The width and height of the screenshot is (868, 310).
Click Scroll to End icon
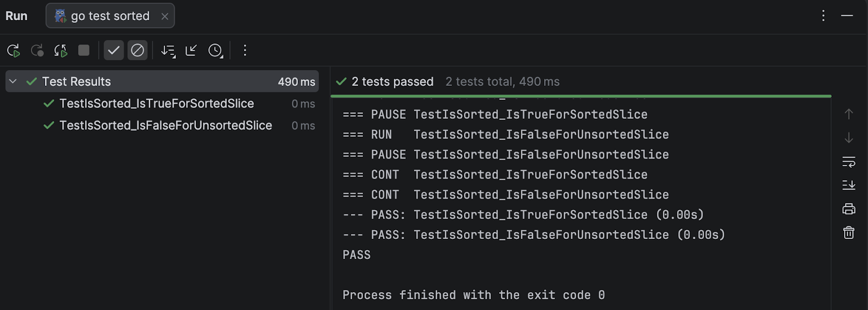848,185
